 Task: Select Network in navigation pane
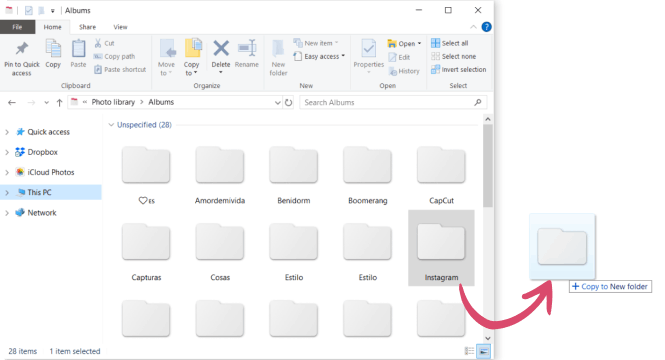[42, 213]
